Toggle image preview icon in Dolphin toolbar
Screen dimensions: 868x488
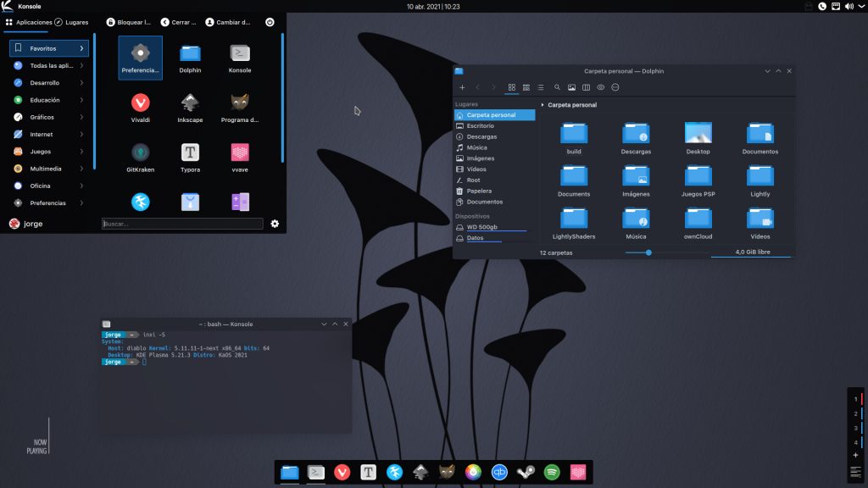pos(571,87)
